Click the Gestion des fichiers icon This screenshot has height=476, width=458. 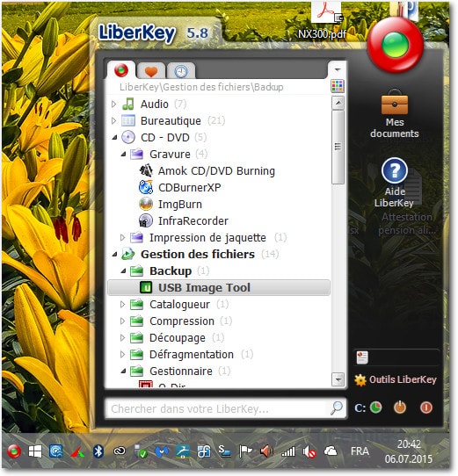(128, 254)
